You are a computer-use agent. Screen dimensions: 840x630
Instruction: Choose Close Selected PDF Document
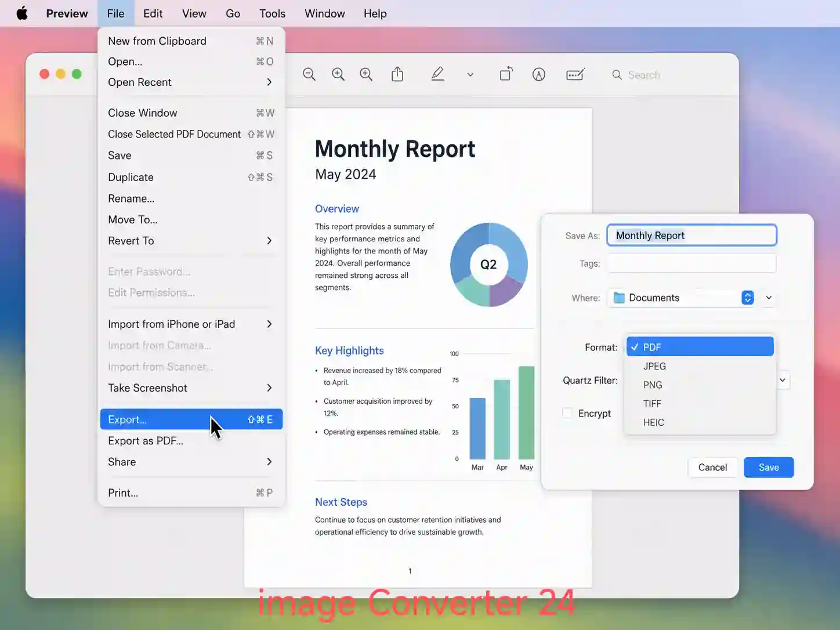(x=191, y=134)
